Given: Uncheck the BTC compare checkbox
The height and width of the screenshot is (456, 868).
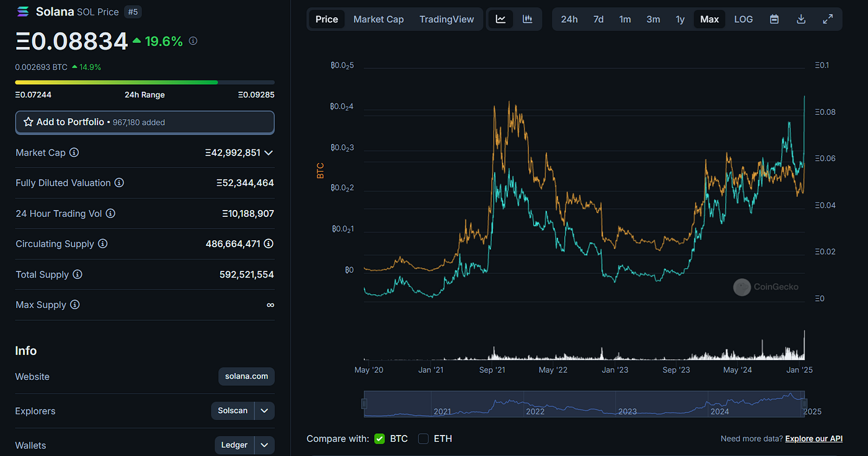Looking at the screenshot, I should pos(379,439).
